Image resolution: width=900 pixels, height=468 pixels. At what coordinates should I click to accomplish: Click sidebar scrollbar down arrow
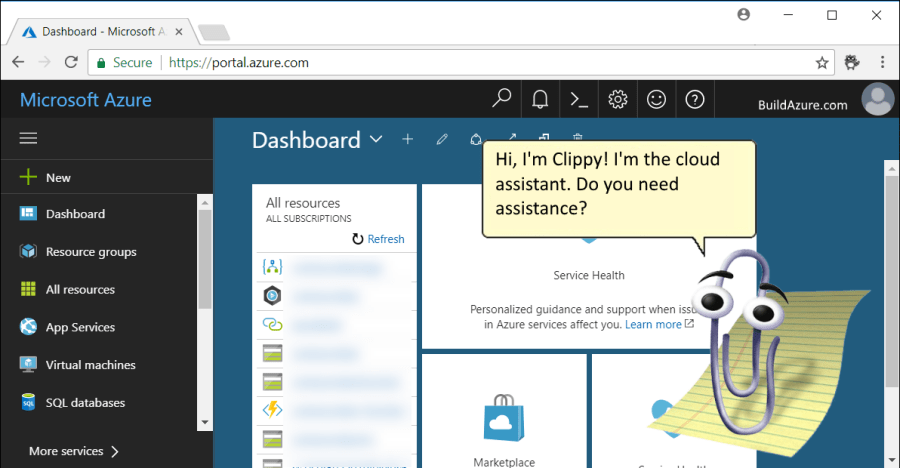click(205, 423)
